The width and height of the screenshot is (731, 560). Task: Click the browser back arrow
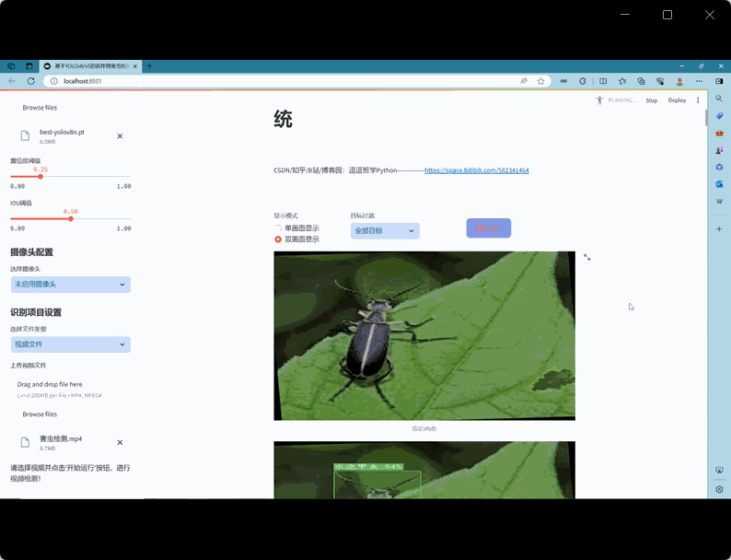point(12,81)
